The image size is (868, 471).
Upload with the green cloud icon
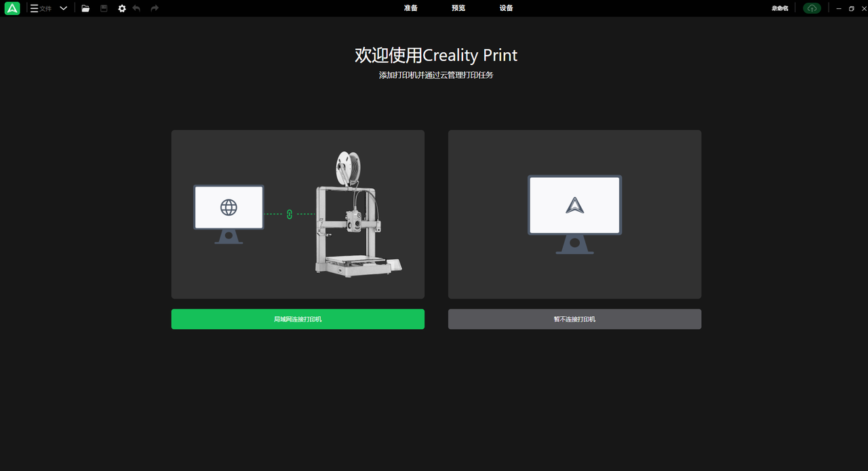click(812, 8)
